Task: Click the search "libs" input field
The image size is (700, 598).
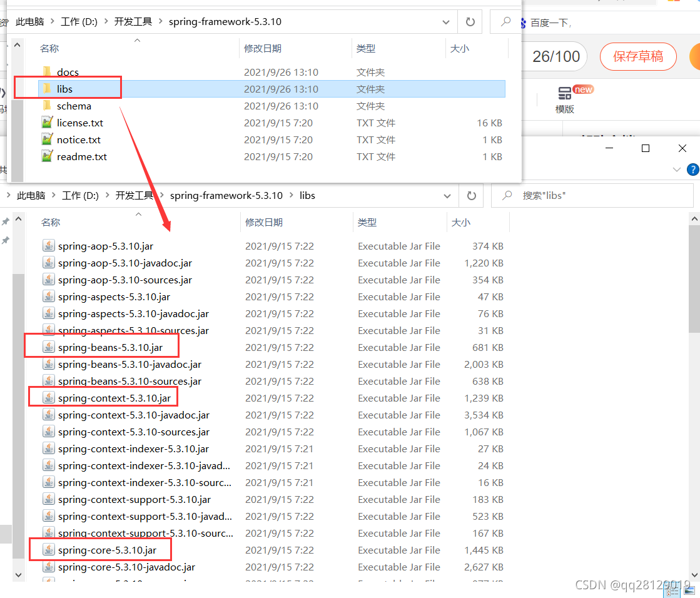Action: 592,195
